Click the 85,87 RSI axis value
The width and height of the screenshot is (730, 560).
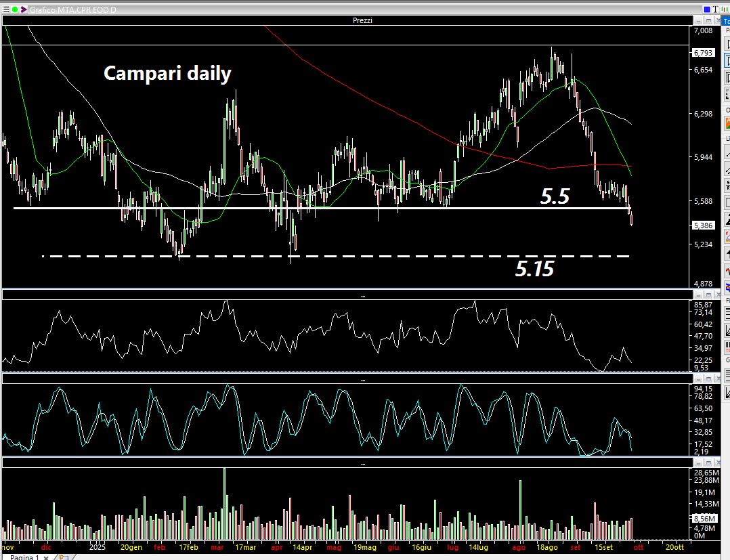(703, 305)
